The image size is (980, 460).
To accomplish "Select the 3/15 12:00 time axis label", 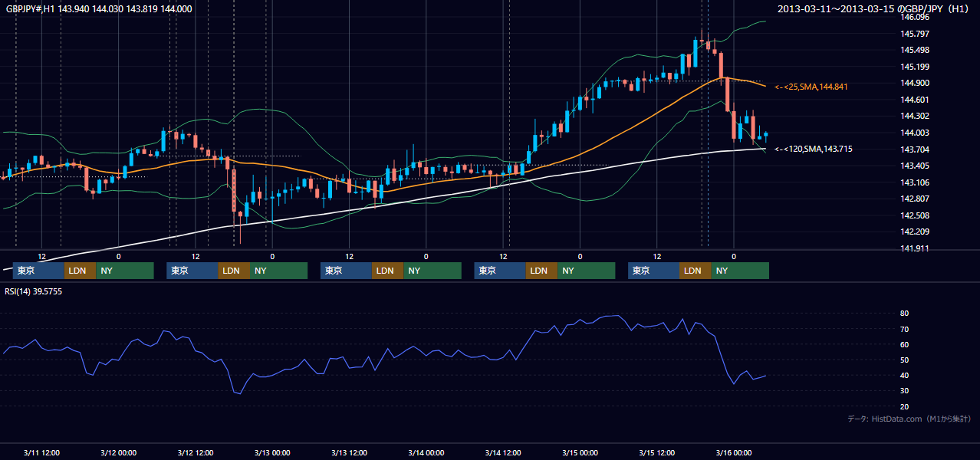I will pyautogui.click(x=656, y=452).
